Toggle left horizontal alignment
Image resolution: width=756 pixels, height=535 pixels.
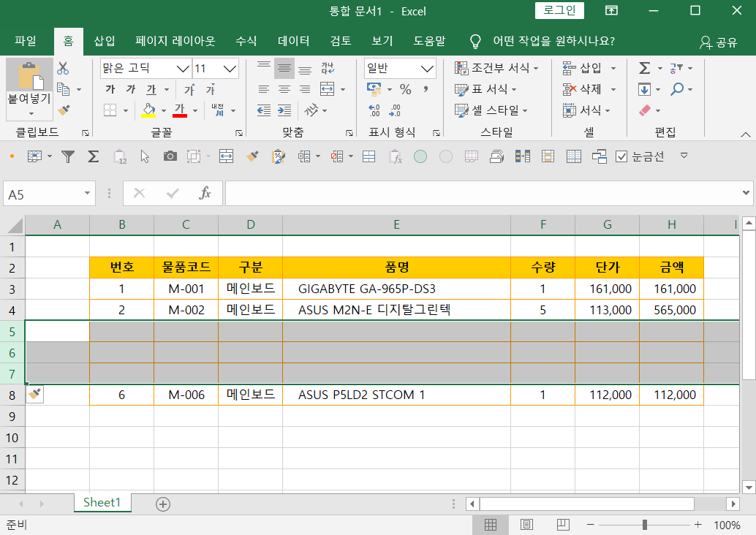(263, 89)
